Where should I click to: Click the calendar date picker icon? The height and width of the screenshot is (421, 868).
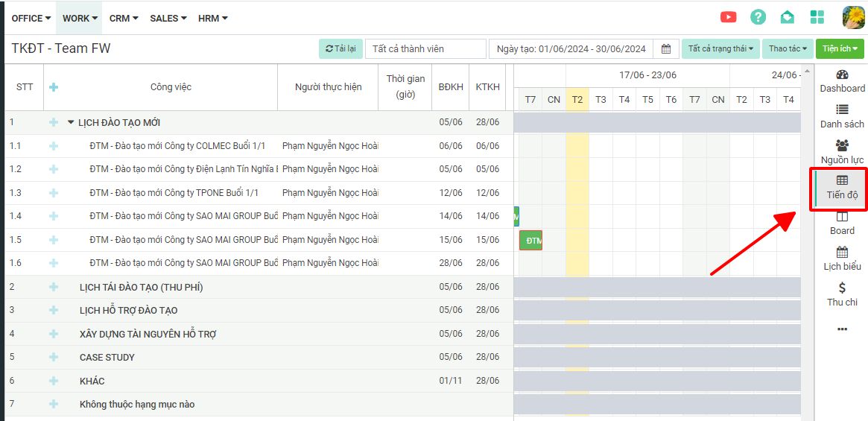[x=666, y=49]
